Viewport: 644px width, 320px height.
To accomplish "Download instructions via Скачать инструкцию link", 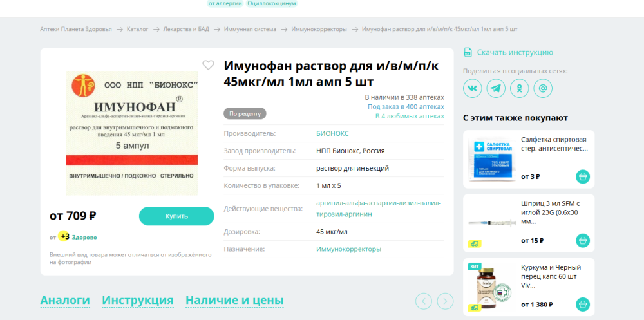I will point(514,53).
